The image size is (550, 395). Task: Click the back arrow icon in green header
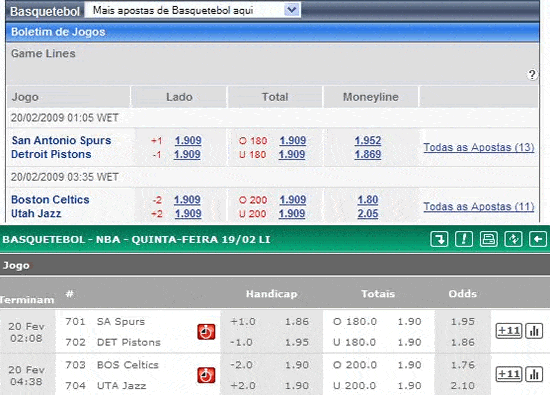tap(538, 239)
